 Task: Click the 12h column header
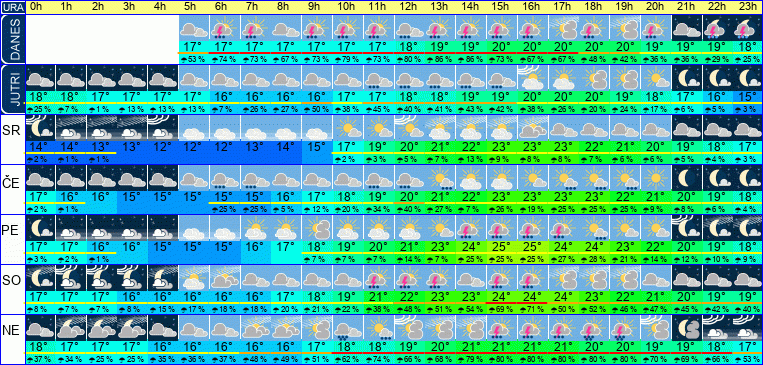click(x=409, y=7)
